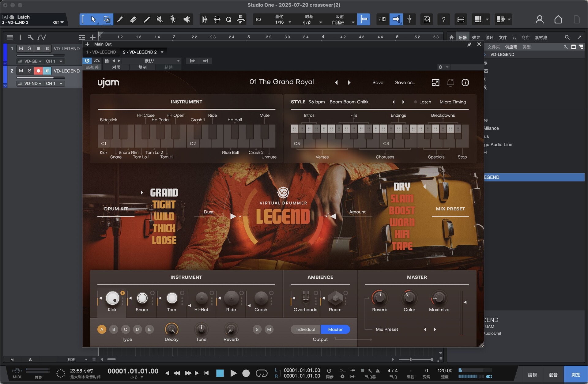Mute track 1 VD-LEGEND
This screenshot has height=384, width=588.
tap(21, 48)
